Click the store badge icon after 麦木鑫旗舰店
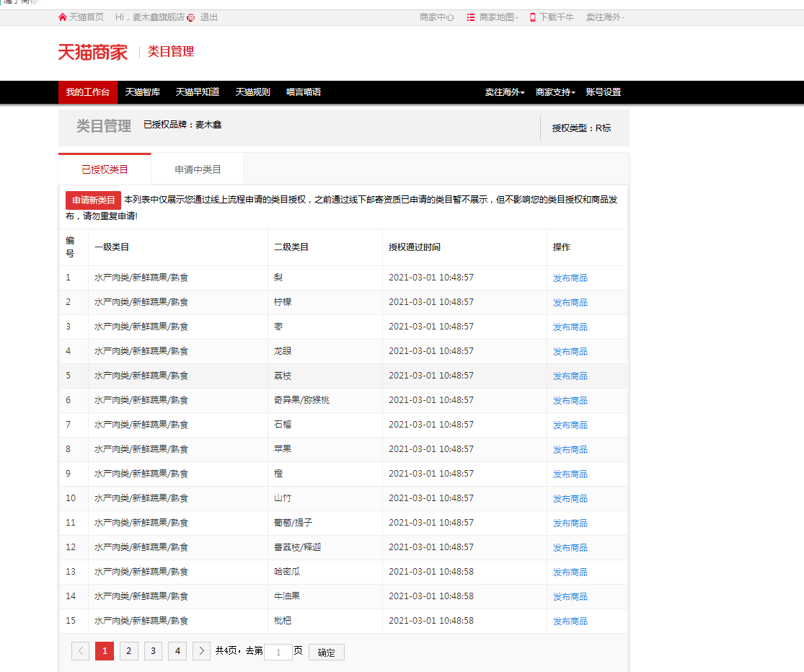This screenshot has width=804, height=672. tap(191, 17)
